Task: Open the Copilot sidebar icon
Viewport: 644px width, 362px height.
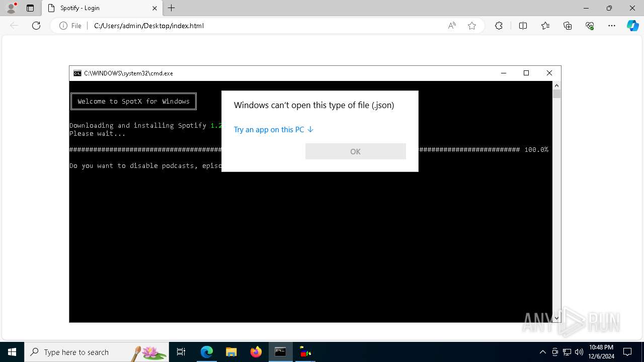Action: [632, 26]
